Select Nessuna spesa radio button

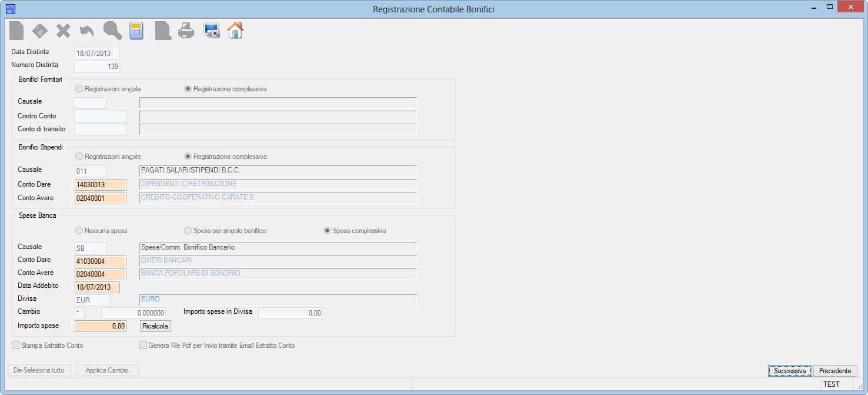pyautogui.click(x=101, y=231)
